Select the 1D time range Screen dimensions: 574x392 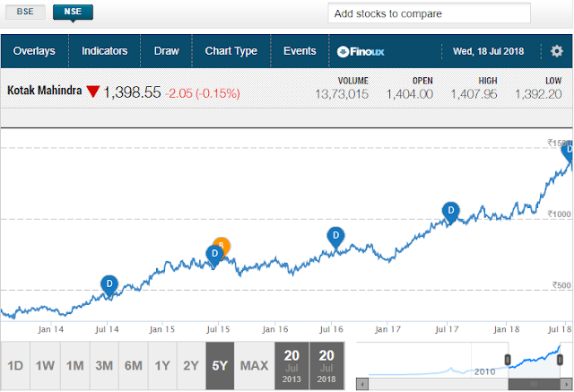click(15, 366)
